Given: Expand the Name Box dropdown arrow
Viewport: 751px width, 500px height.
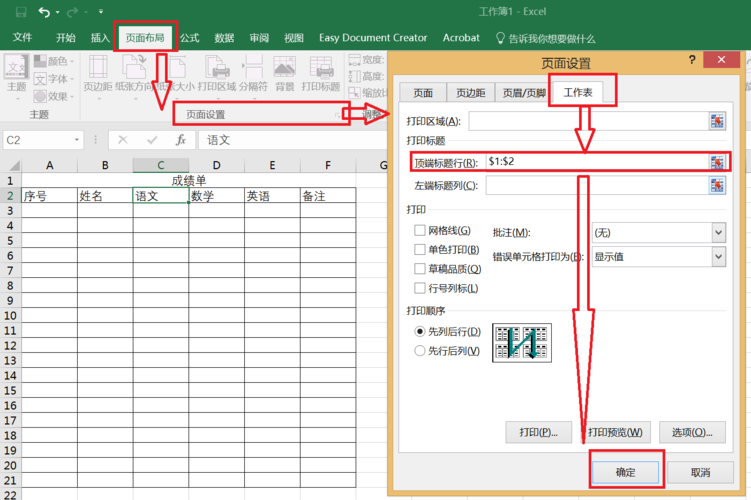Looking at the screenshot, I should pos(77,140).
